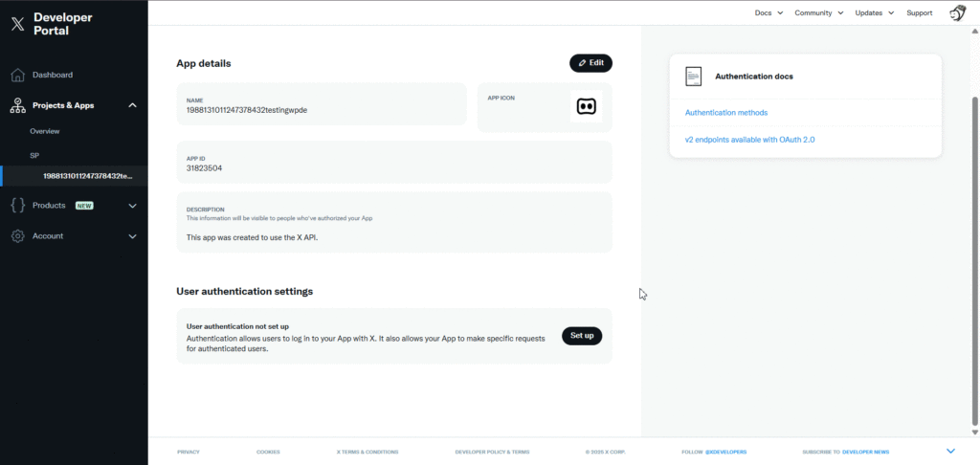Click the Dashboard home icon

[17, 75]
